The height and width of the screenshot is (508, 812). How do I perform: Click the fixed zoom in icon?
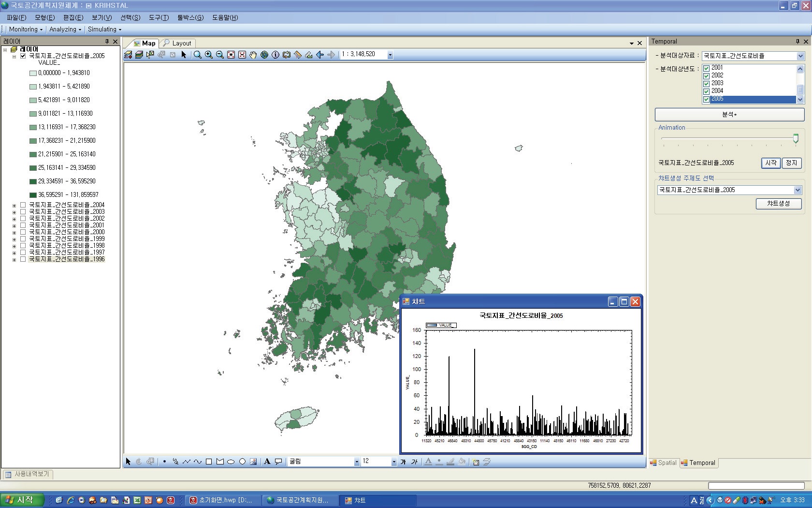pos(231,55)
